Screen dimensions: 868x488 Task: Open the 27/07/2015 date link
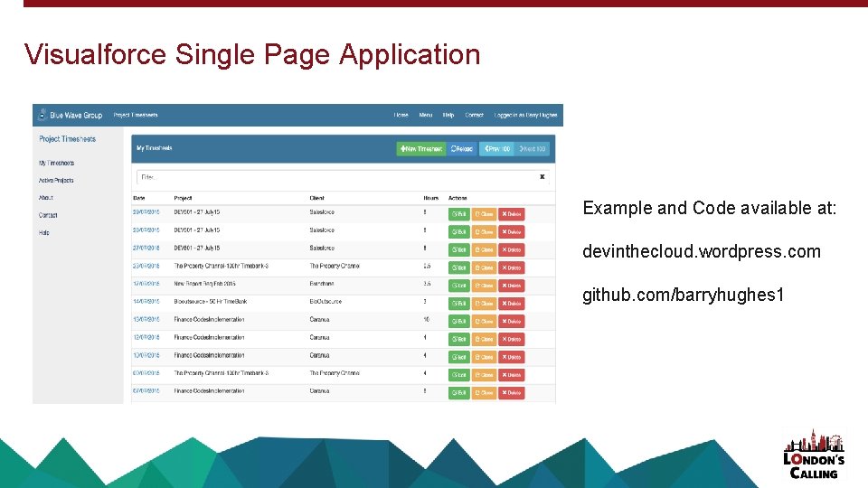[146, 249]
